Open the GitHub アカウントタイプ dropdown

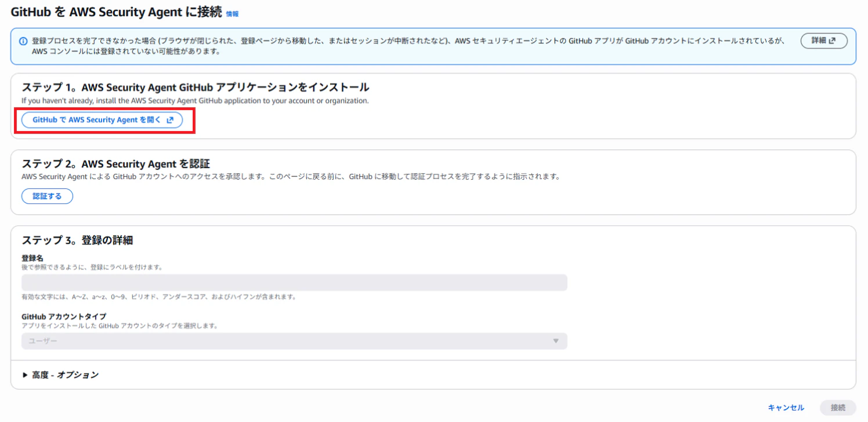click(x=294, y=341)
